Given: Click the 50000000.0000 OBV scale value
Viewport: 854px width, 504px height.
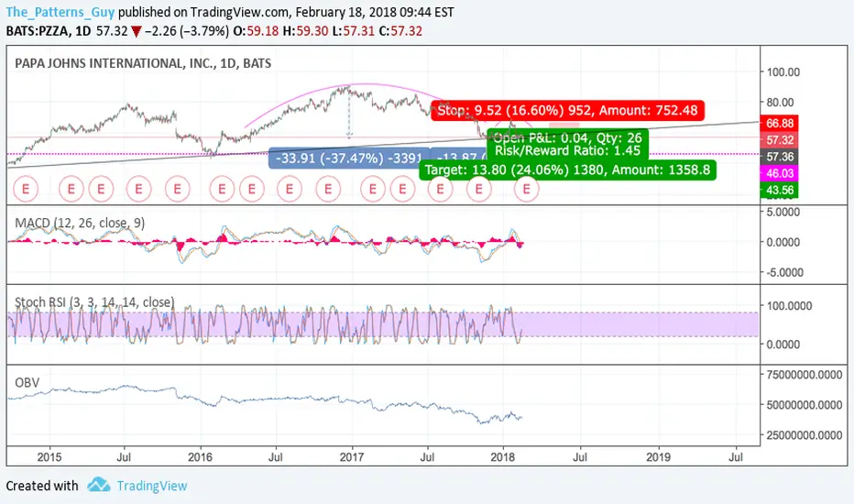Looking at the screenshot, I should pyautogui.click(x=804, y=405).
